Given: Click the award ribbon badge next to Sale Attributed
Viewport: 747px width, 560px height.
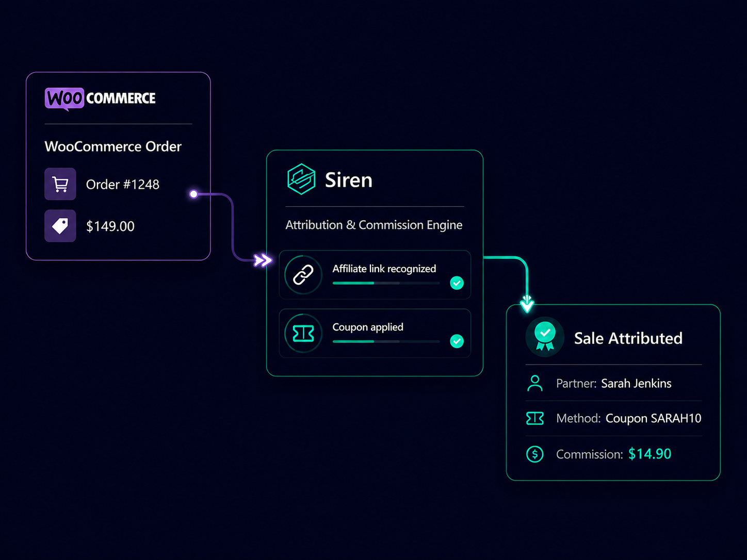Looking at the screenshot, I should click(x=545, y=337).
